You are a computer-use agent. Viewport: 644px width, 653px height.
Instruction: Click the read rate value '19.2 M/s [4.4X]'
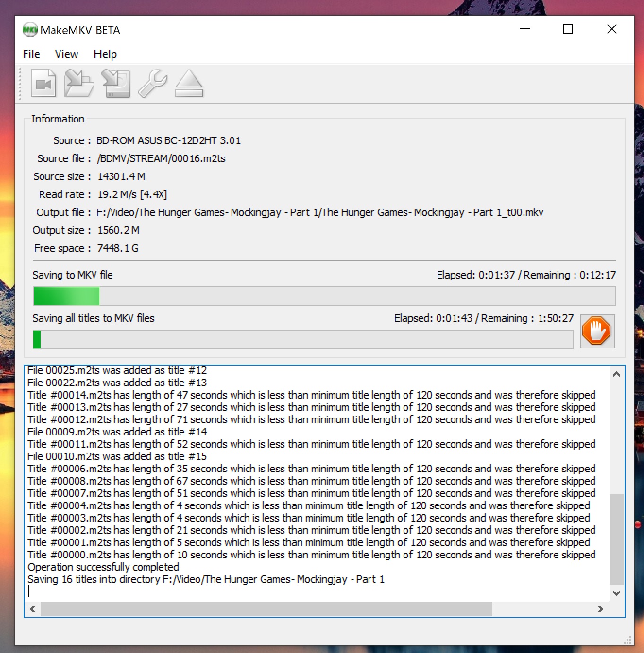pyautogui.click(x=132, y=194)
